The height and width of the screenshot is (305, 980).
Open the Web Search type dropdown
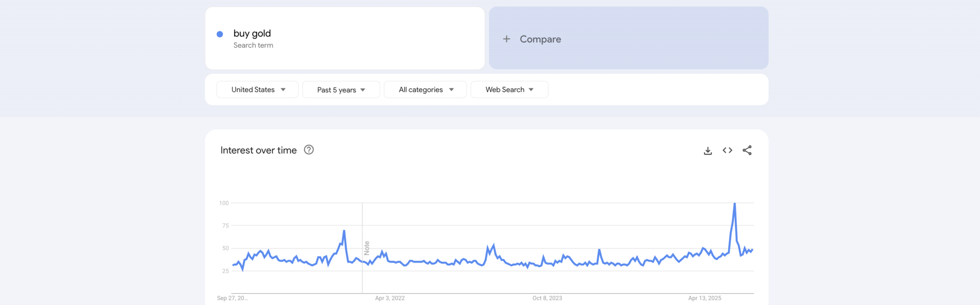[509, 89]
